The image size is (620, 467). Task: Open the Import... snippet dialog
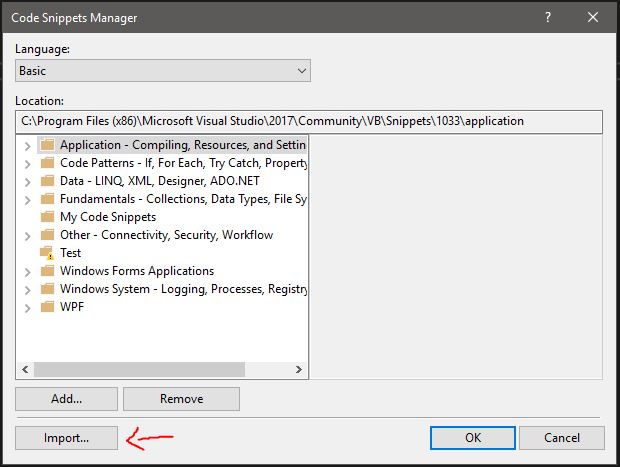pyautogui.click(x=66, y=438)
